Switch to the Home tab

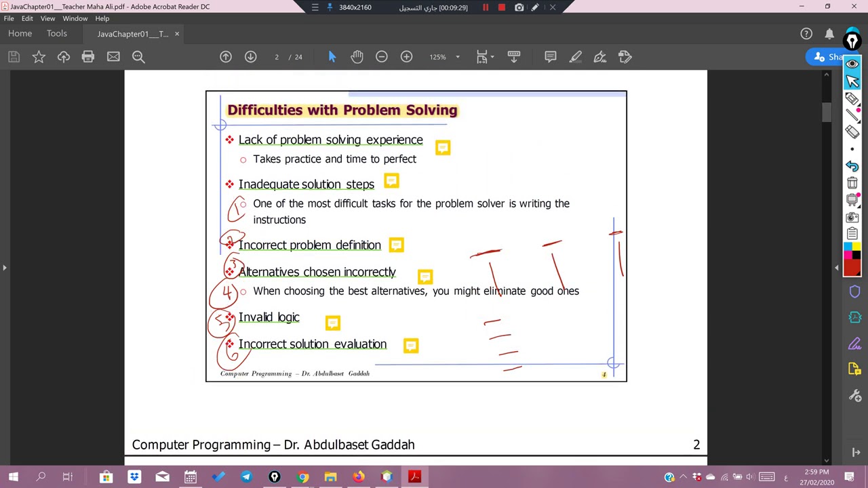pos(20,34)
